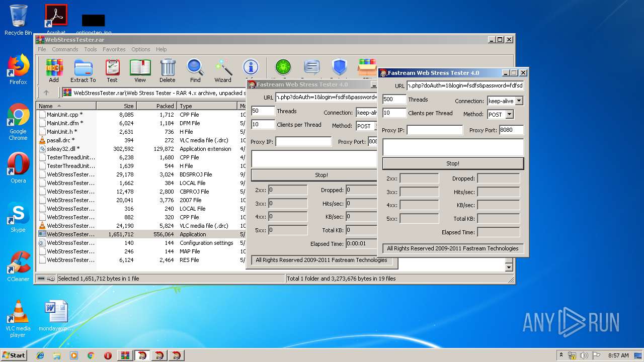
Task: Click the SFX archive box icon
Action: click(367, 67)
